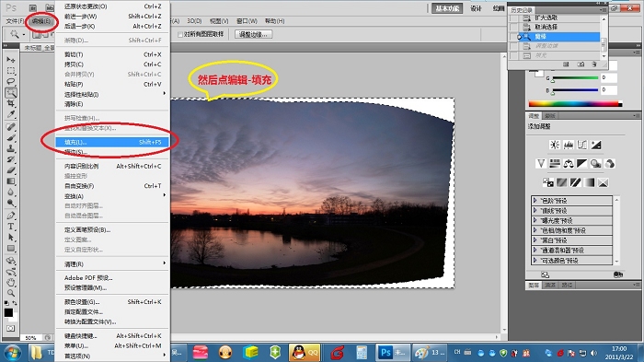Click the 调整边缘... button
The height and width of the screenshot is (362, 644).
click(253, 35)
